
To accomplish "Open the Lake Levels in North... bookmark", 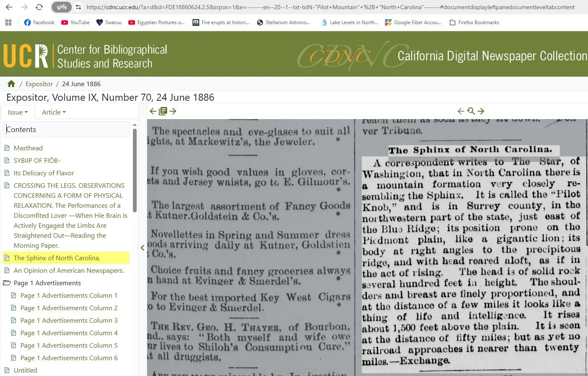I will 349,22.
